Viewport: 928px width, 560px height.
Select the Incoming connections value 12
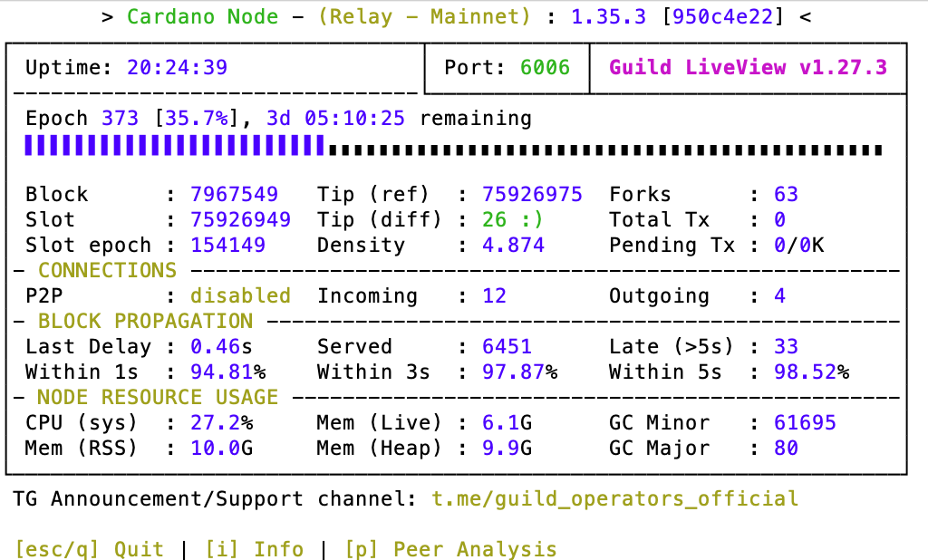point(494,295)
